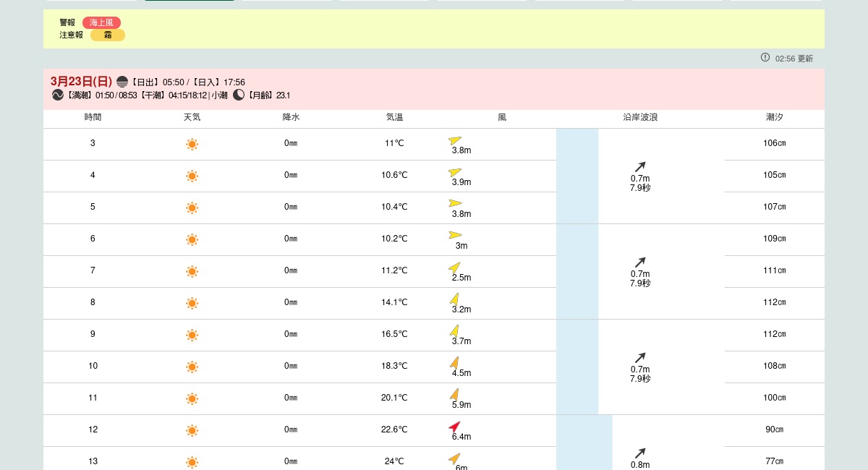Select the 沿岸波浪 column header
Image resolution: width=868 pixels, height=470 pixels.
(640, 117)
